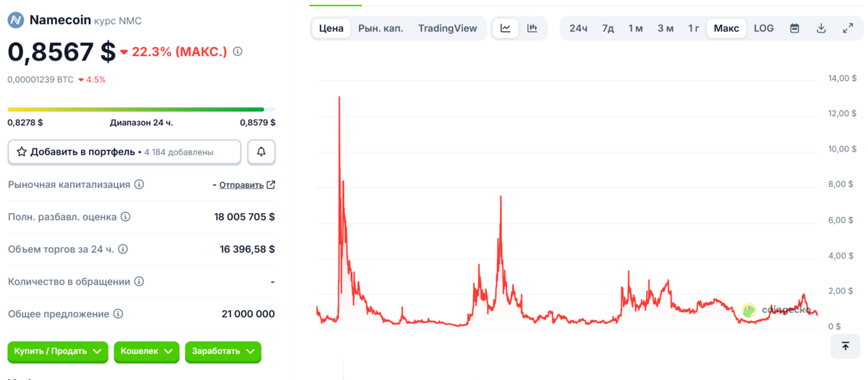This screenshot has width=868, height=380.
Task: Expand the Кошелек dropdown
Action: coord(147,351)
